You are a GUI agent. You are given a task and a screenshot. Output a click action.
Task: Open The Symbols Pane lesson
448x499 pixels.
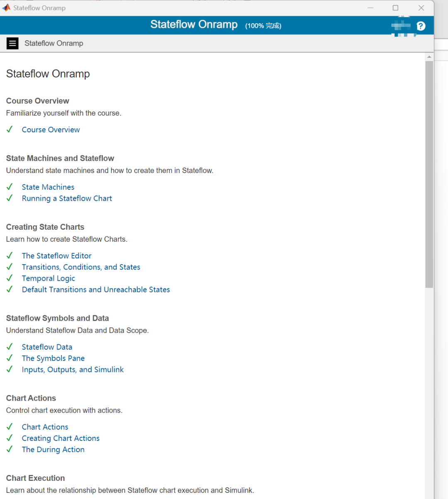53,358
